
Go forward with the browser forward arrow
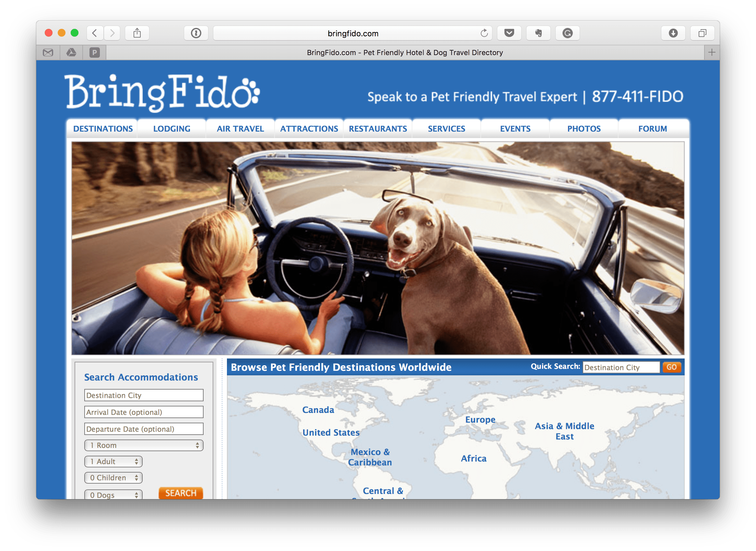112,33
